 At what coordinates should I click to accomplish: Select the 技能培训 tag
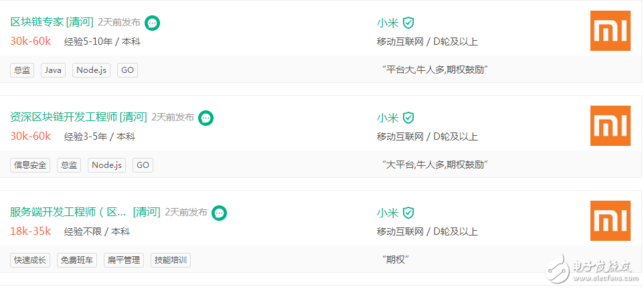coord(171,260)
